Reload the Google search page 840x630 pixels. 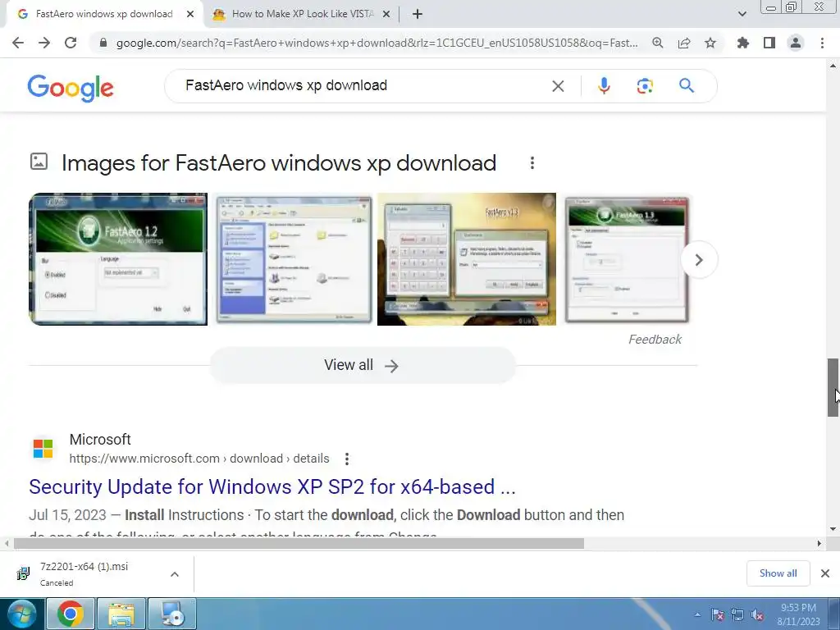71,43
